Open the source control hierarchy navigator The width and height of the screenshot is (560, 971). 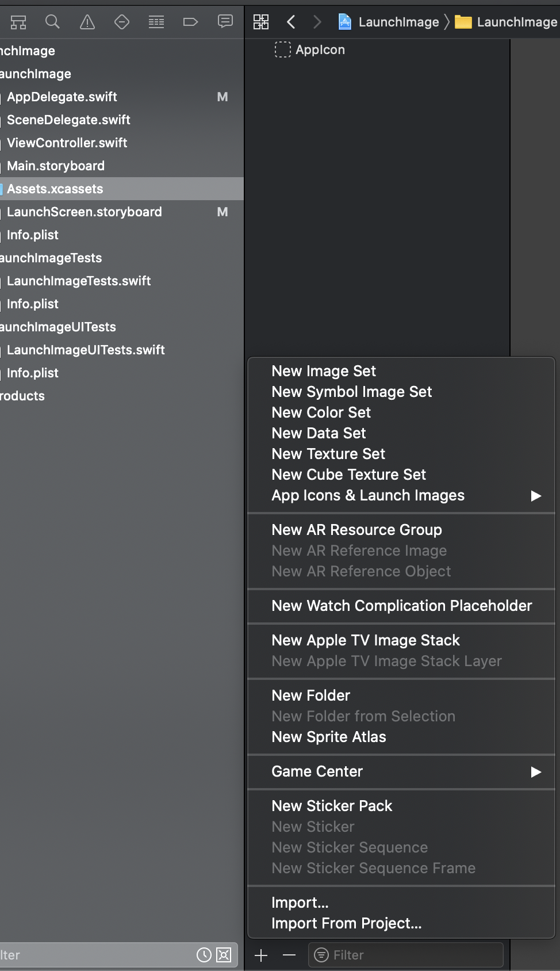tap(18, 22)
